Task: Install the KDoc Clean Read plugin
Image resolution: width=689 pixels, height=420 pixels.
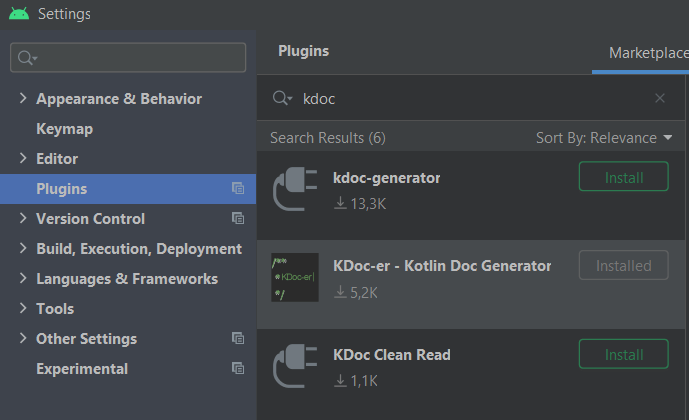Action: 624,354
